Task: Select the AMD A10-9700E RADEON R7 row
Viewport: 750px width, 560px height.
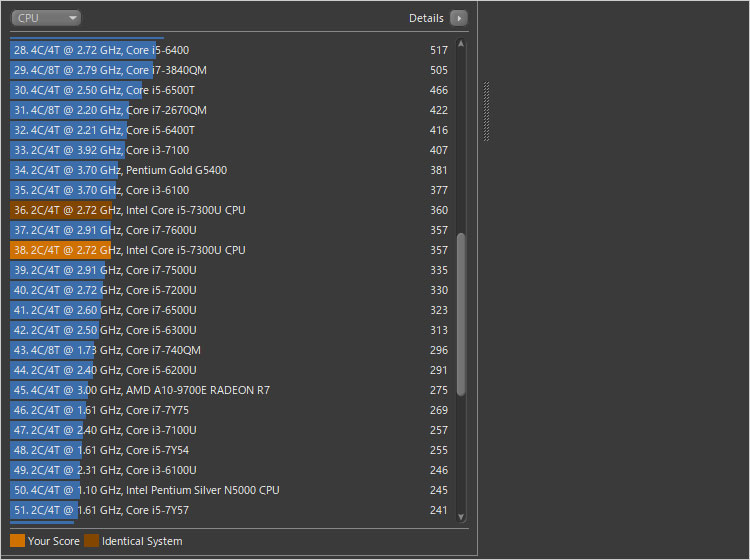Action: (x=230, y=390)
